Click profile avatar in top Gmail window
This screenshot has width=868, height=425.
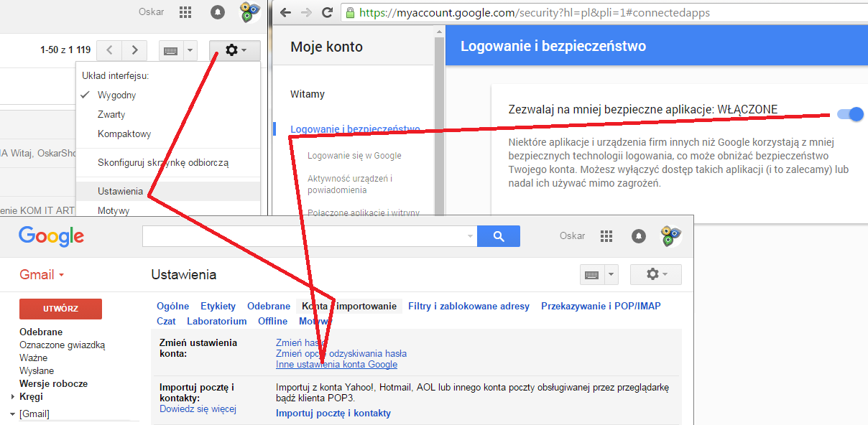coord(249,12)
